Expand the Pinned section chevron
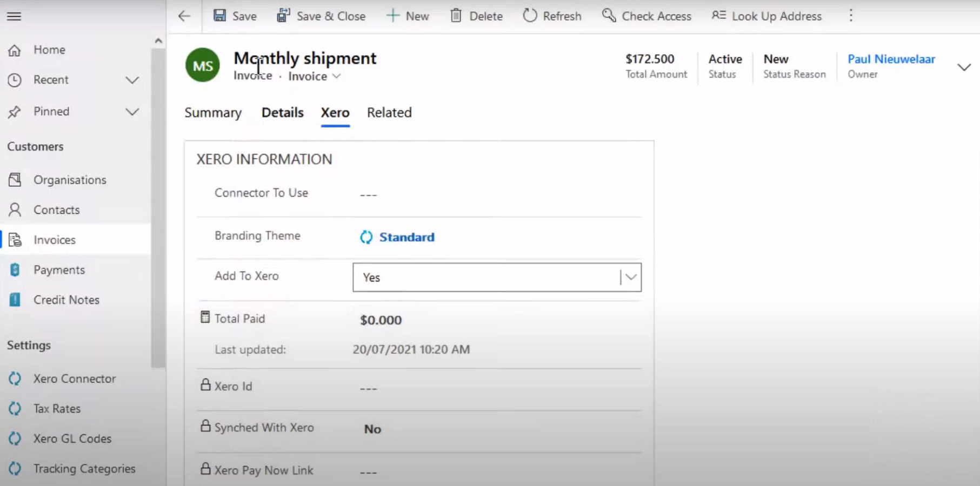This screenshot has height=486, width=980. 132,112
